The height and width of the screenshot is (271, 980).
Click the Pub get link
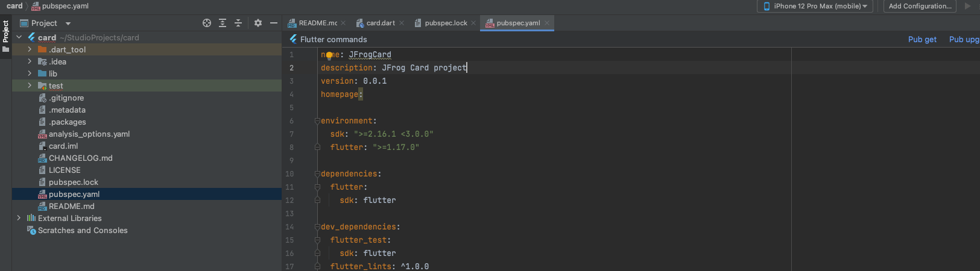tap(922, 39)
